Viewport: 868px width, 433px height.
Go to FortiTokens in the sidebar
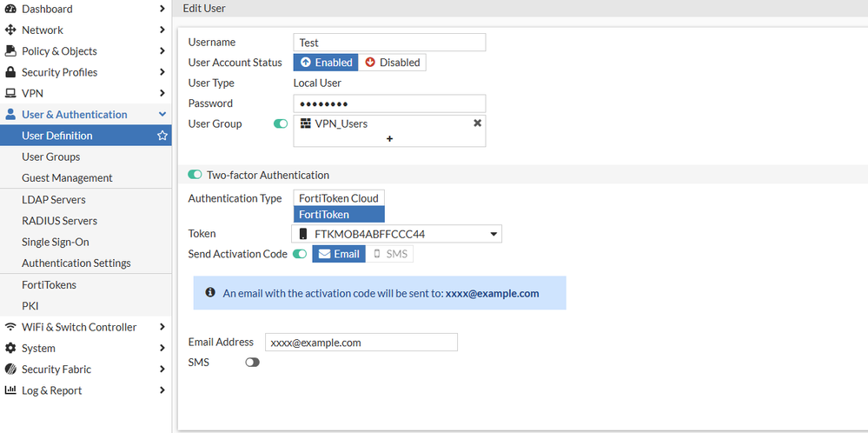point(49,284)
